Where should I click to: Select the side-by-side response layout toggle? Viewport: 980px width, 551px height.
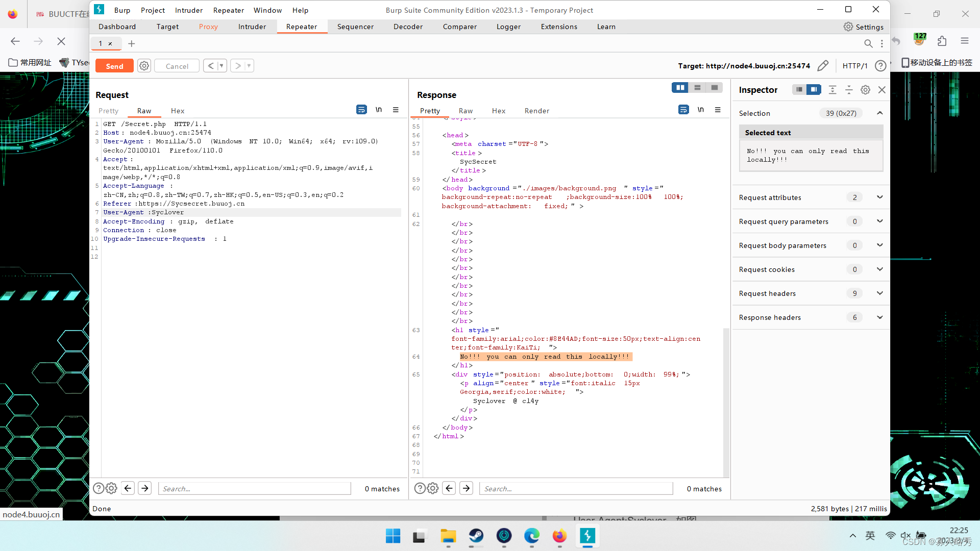pos(680,88)
